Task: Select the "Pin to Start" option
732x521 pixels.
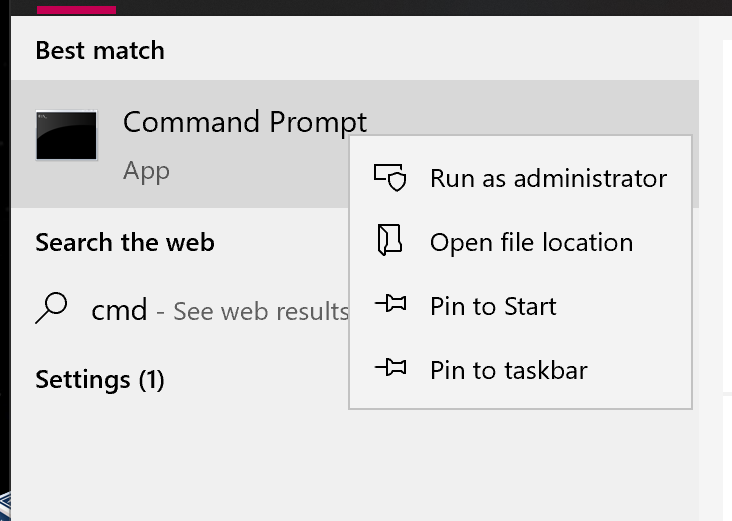Action: 493,306
